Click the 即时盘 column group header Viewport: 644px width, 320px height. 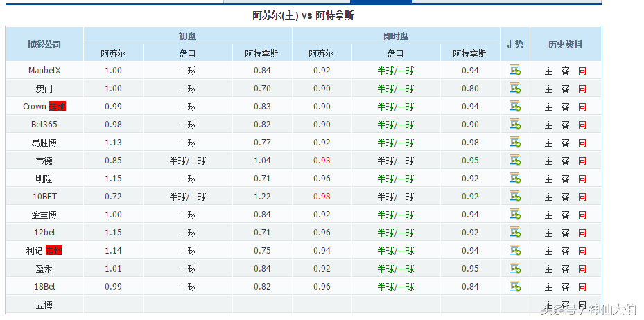click(396, 36)
